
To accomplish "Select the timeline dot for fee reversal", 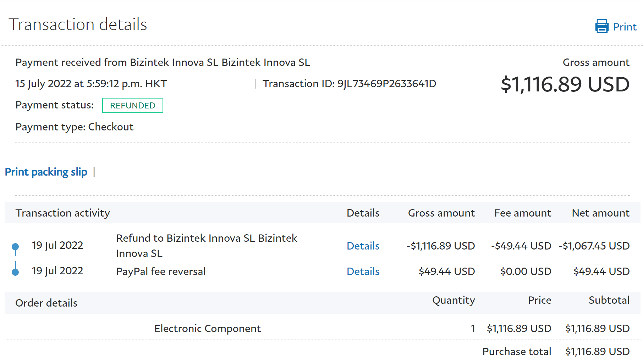I will [x=15, y=272].
